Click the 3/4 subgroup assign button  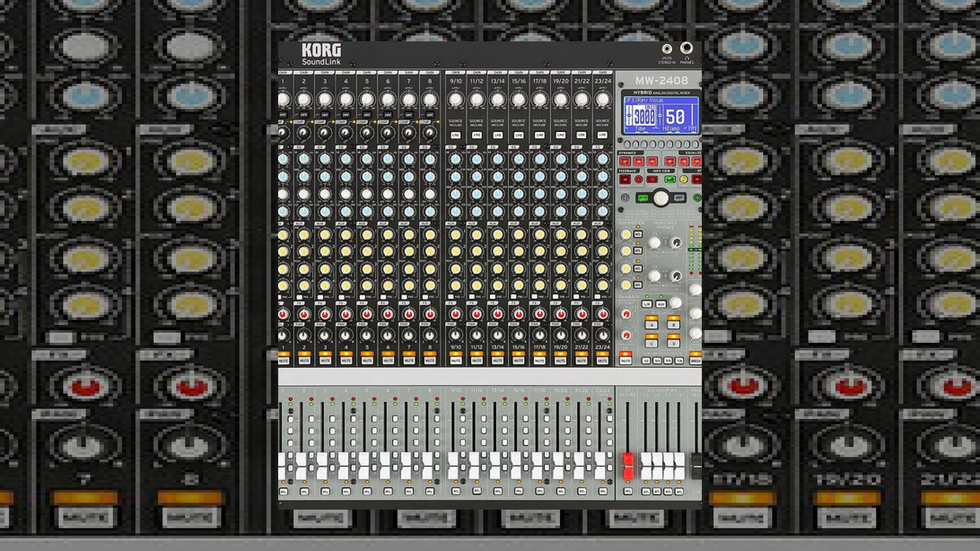pyautogui.click(x=657, y=361)
